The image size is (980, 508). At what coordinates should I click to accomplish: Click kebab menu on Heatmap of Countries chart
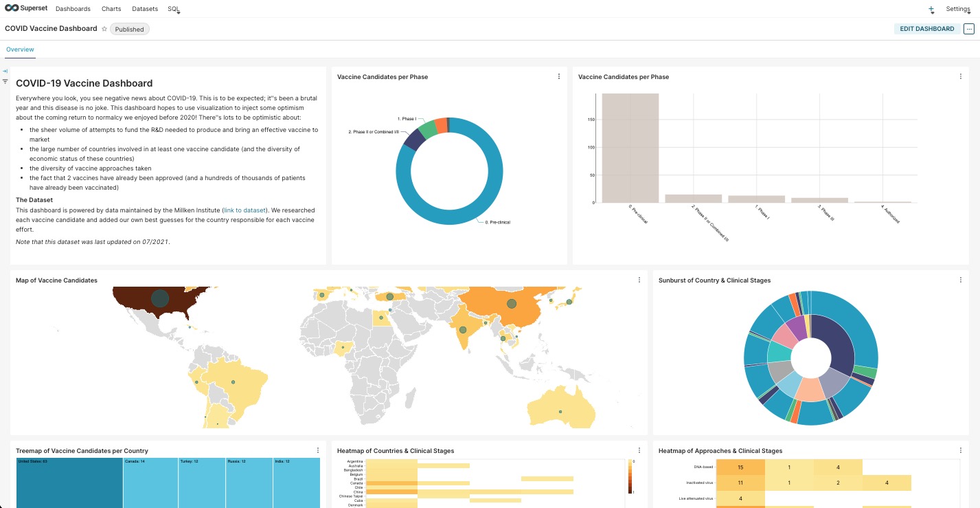pos(639,450)
